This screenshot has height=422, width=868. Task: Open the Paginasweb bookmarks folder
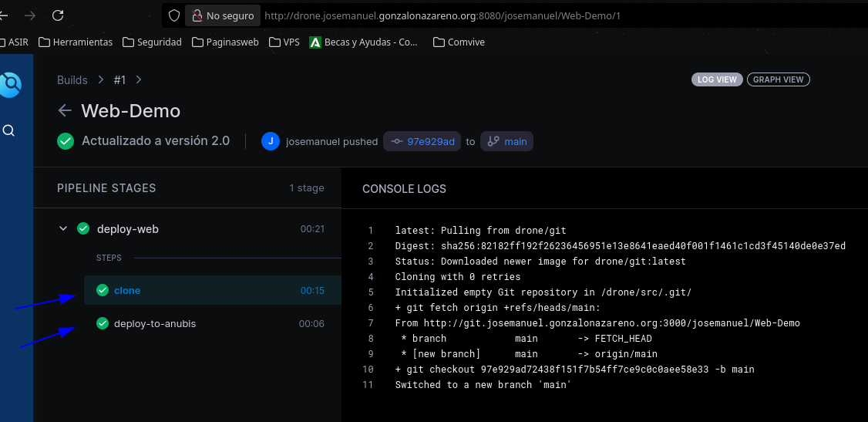point(225,42)
